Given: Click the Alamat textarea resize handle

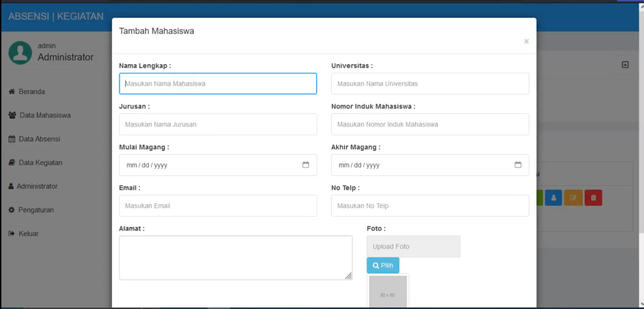Looking at the screenshot, I should pyautogui.click(x=348, y=276).
